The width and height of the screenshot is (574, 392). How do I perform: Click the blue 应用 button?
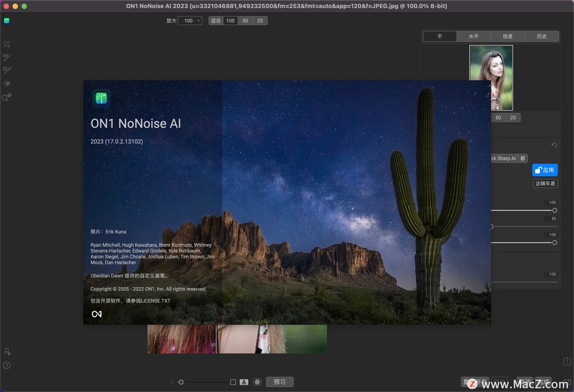[545, 170]
